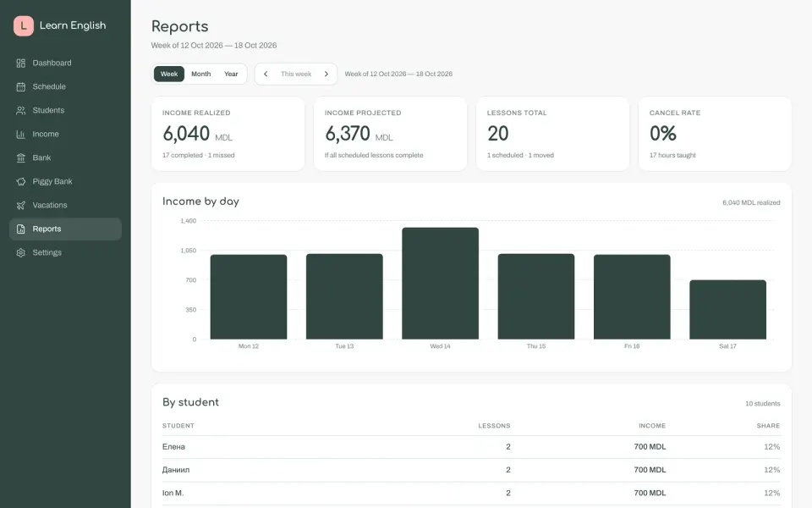
Task: Click the Sat 17 income bar
Action: pyautogui.click(x=727, y=310)
